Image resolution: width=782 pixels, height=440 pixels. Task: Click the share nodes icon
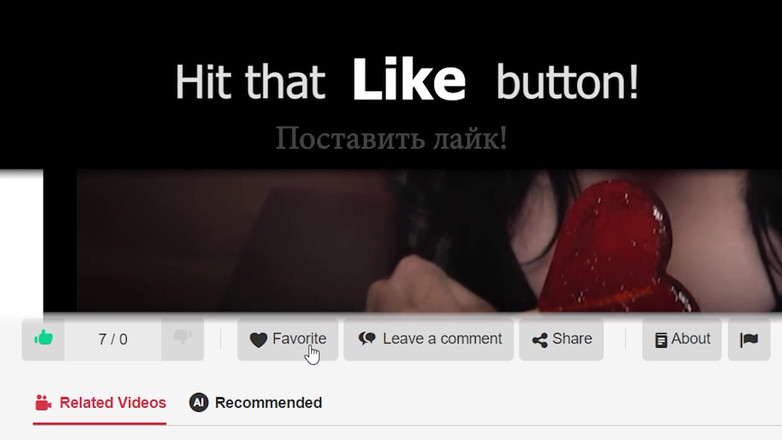point(540,340)
